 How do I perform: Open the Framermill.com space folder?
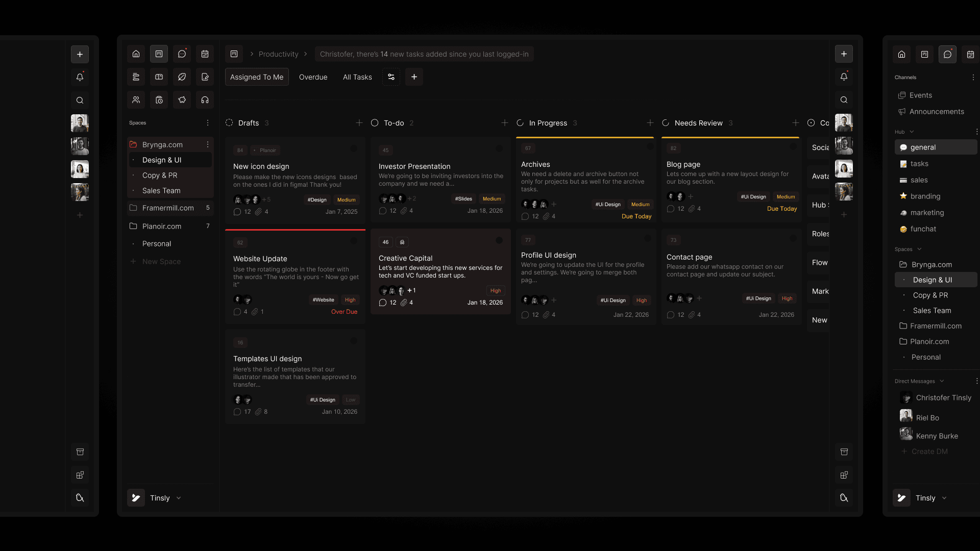168,208
